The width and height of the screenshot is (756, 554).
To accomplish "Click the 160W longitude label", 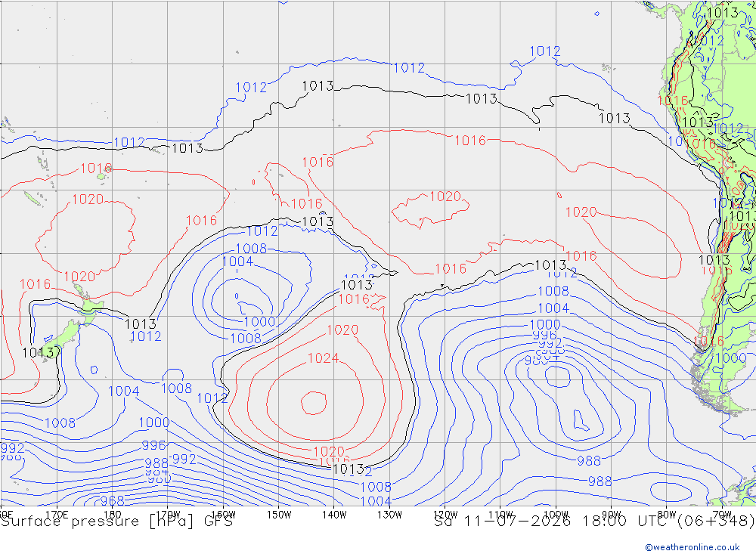I will coord(223,515).
